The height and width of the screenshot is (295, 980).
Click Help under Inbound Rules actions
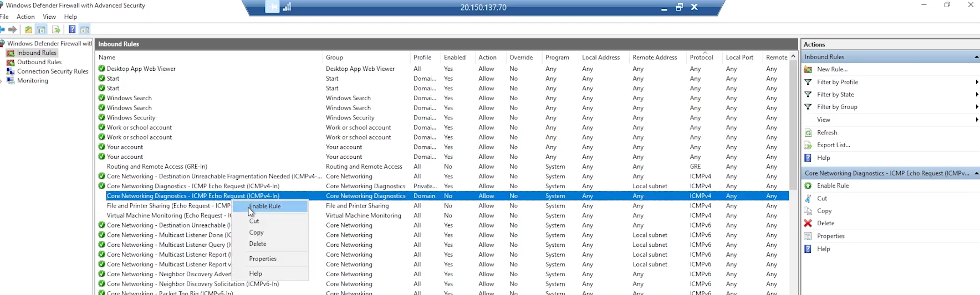[823, 158]
